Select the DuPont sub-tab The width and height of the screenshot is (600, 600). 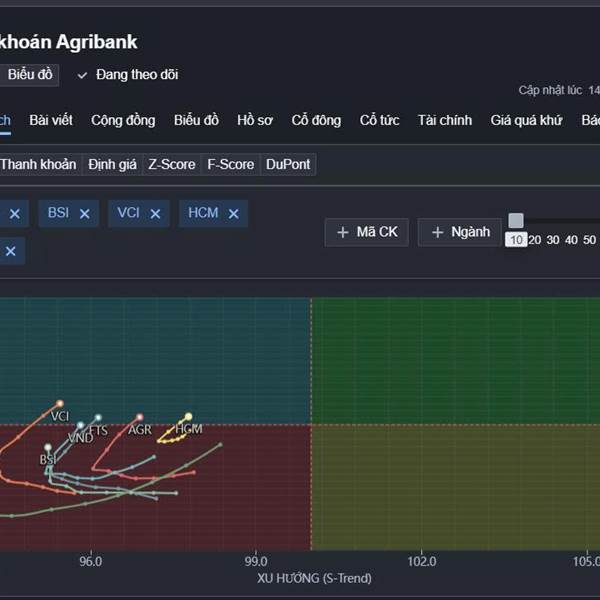[288, 165]
